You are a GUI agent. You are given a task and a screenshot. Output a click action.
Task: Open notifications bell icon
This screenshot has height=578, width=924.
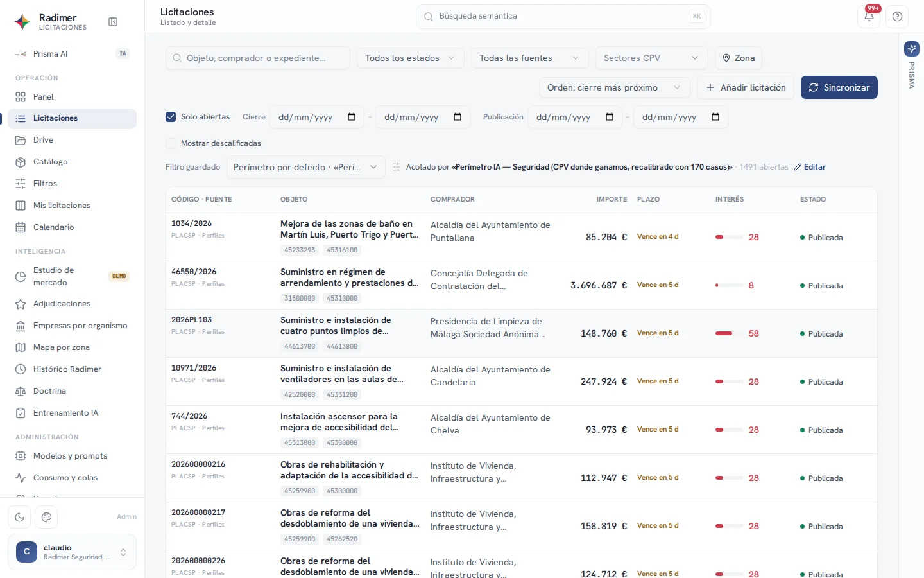click(869, 17)
